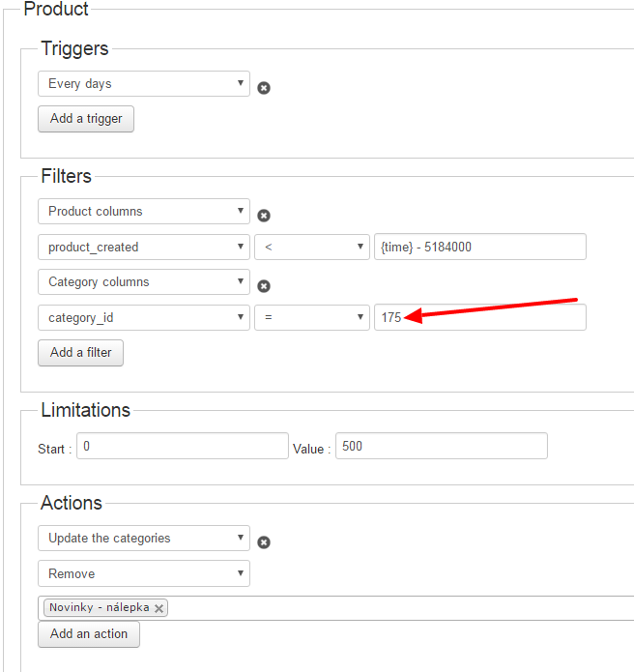
Task: Remove the Update the categories action
Action: tap(264, 542)
